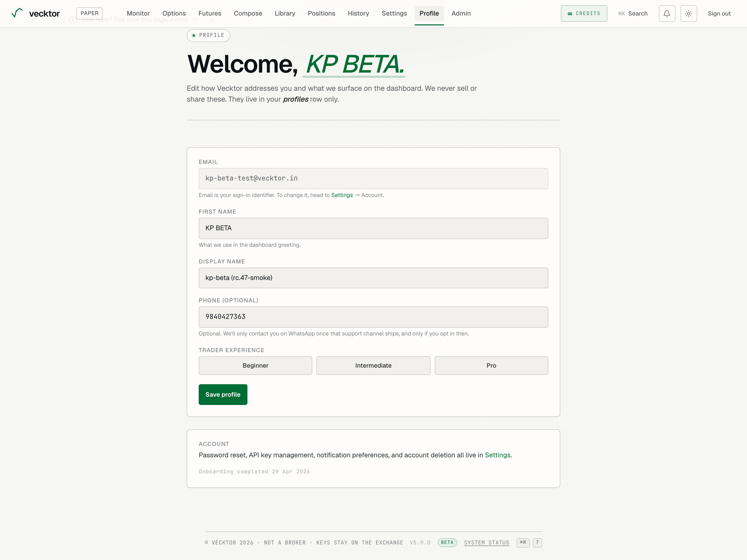Select Intermediate trader experience
Viewport: 747px width, 560px height.
click(x=373, y=366)
